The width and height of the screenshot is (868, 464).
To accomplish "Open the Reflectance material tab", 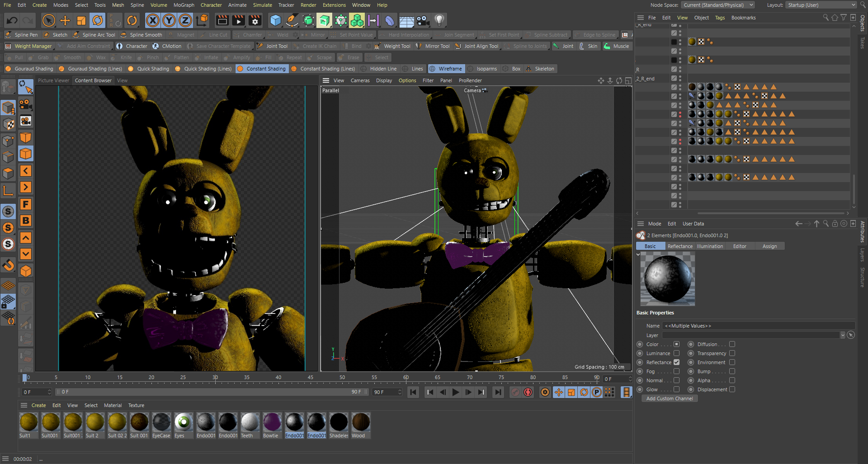I will [x=680, y=246].
